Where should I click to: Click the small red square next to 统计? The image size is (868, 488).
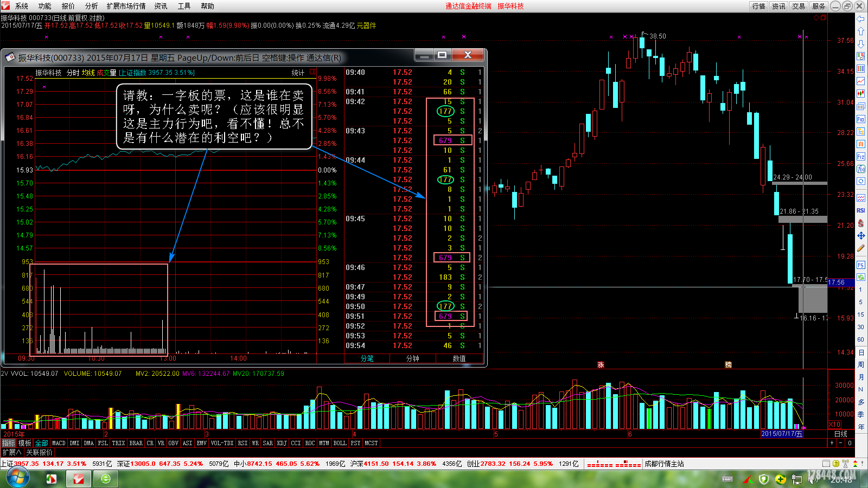point(312,72)
